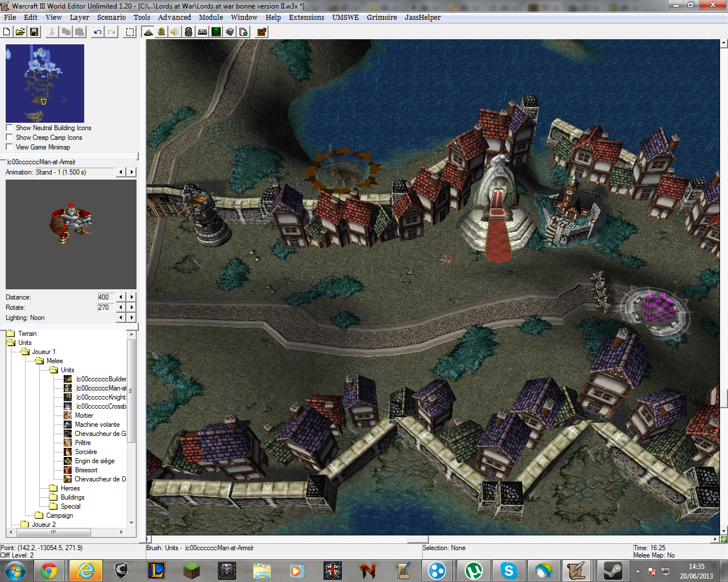Select the Prêtre unit
Viewport: 728px width, 582px height.
82,443
